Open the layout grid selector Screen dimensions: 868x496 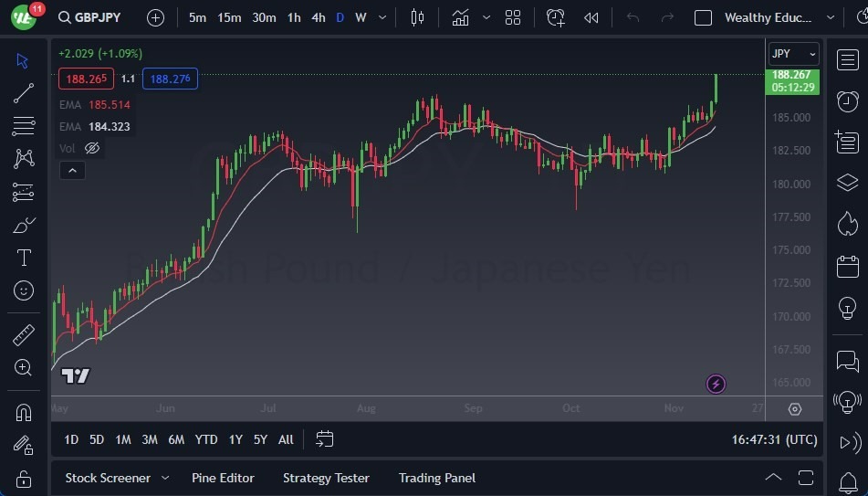coord(513,17)
